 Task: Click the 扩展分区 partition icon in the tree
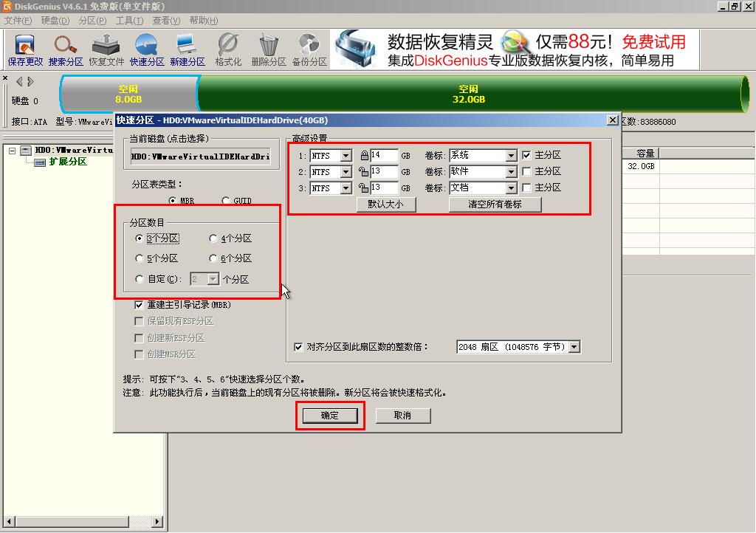(x=40, y=162)
